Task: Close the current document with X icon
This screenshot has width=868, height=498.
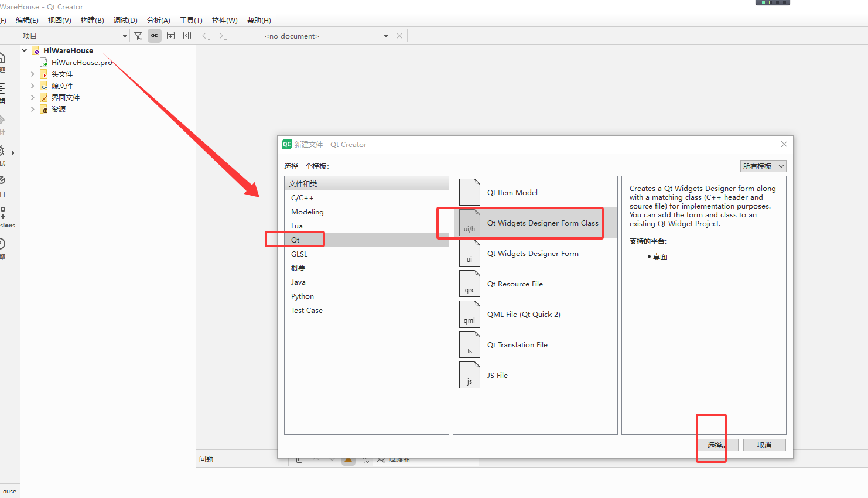Action: point(399,36)
